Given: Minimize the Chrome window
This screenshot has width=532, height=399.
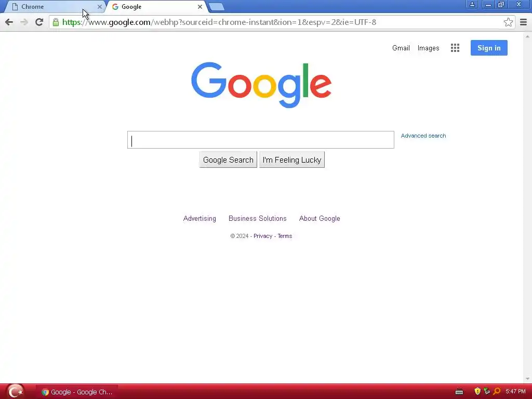Looking at the screenshot, I should 488,4.
